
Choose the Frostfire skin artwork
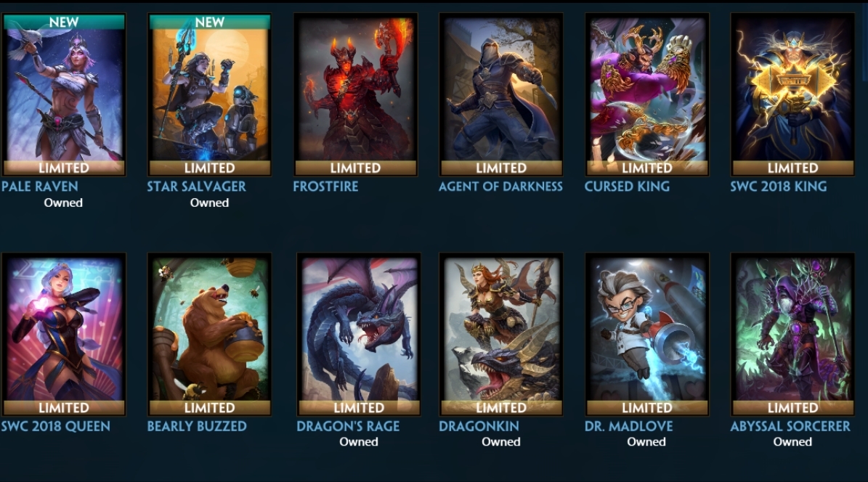355,94
